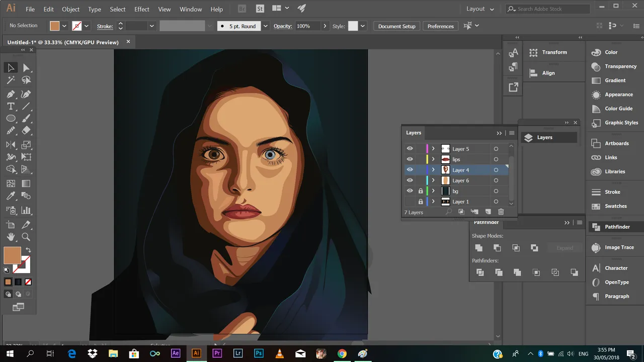
Task: Unlock Layer 1 padlock
Action: [x=421, y=202]
